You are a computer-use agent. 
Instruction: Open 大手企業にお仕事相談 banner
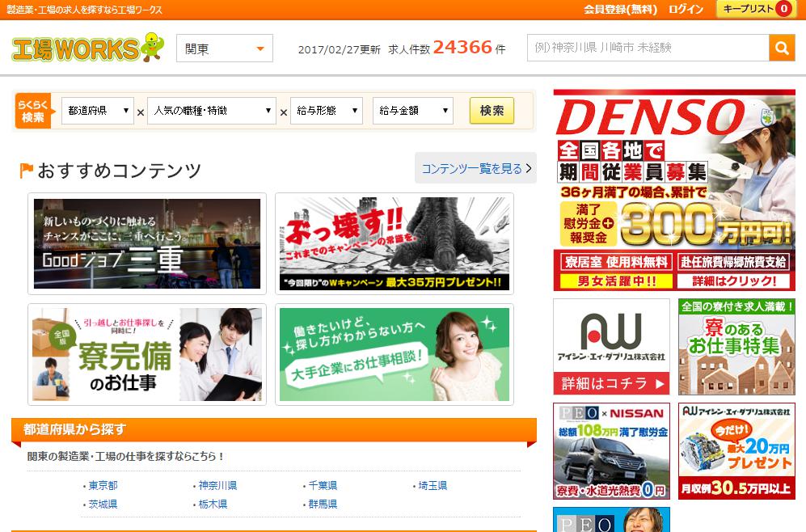[395, 354]
